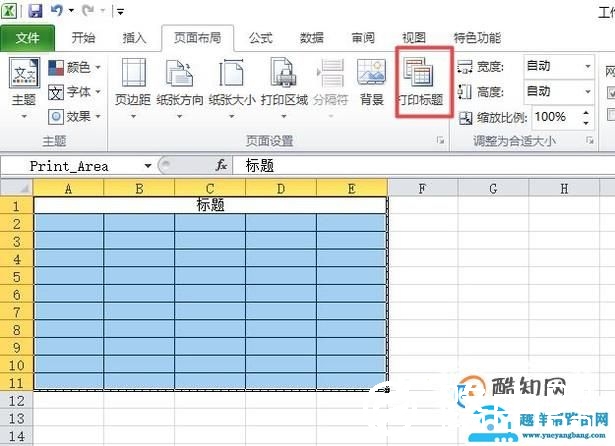Click the formula bar containing 标题

tap(424, 166)
